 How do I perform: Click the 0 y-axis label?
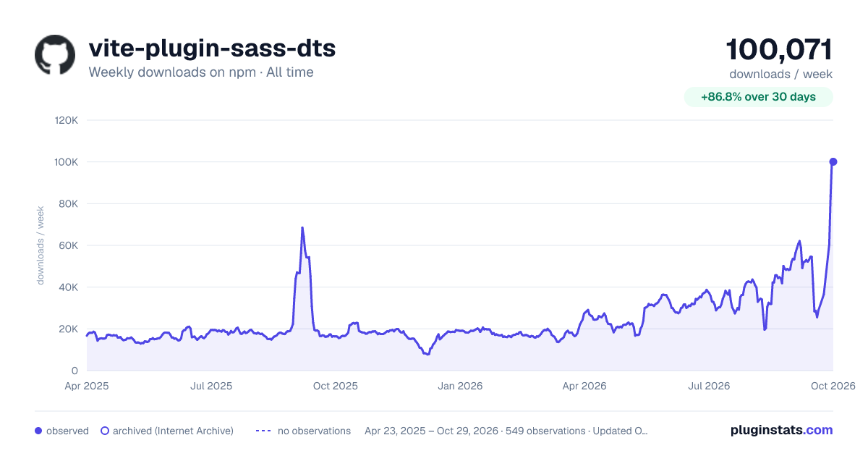(x=75, y=371)
